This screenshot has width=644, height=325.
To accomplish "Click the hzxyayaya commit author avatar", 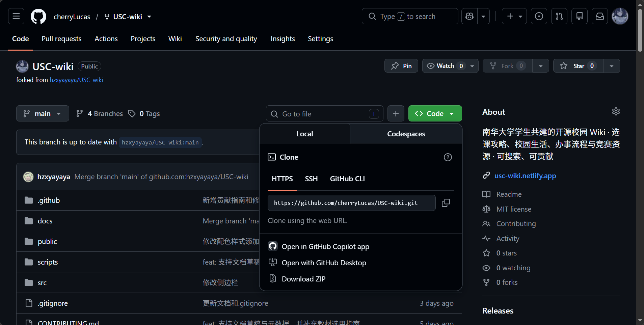I will coord(28,177).
